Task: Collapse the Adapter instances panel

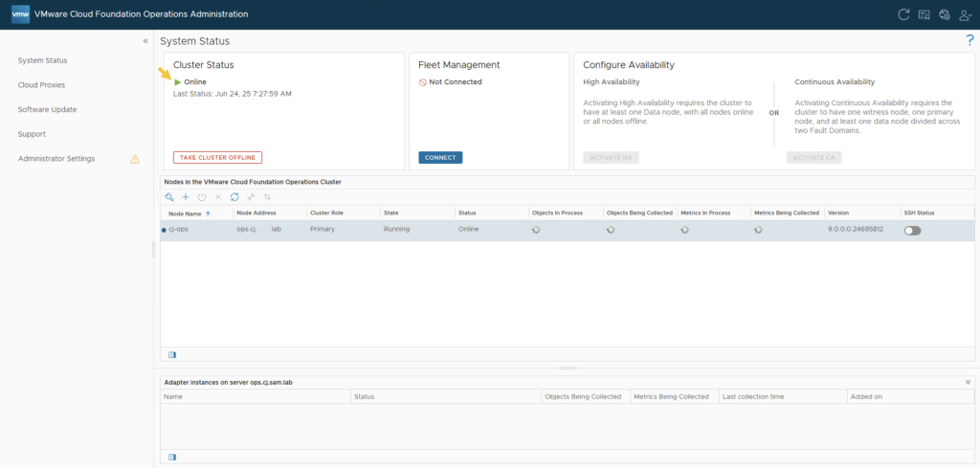Action: coord(968,382)
